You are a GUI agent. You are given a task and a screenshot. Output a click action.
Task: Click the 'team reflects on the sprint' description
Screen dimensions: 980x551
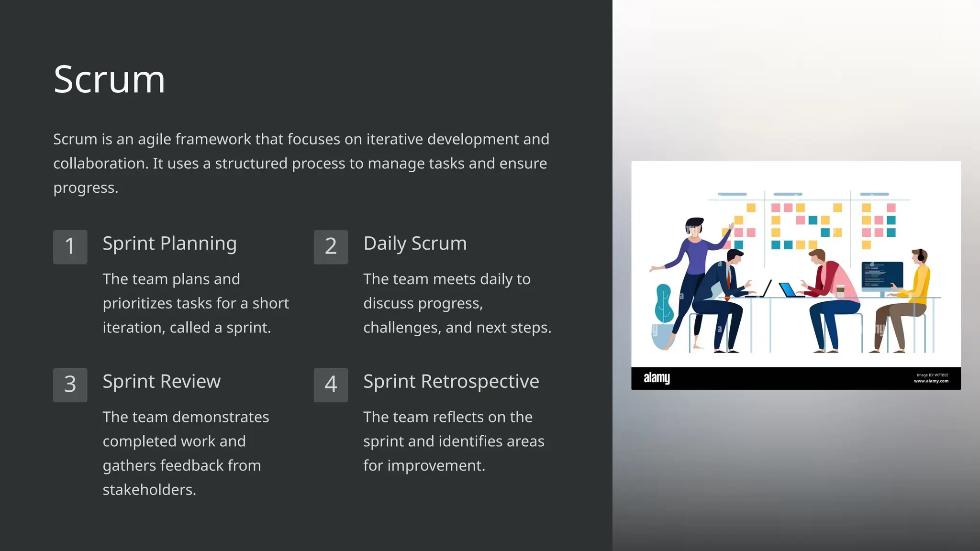pos(454,441)
